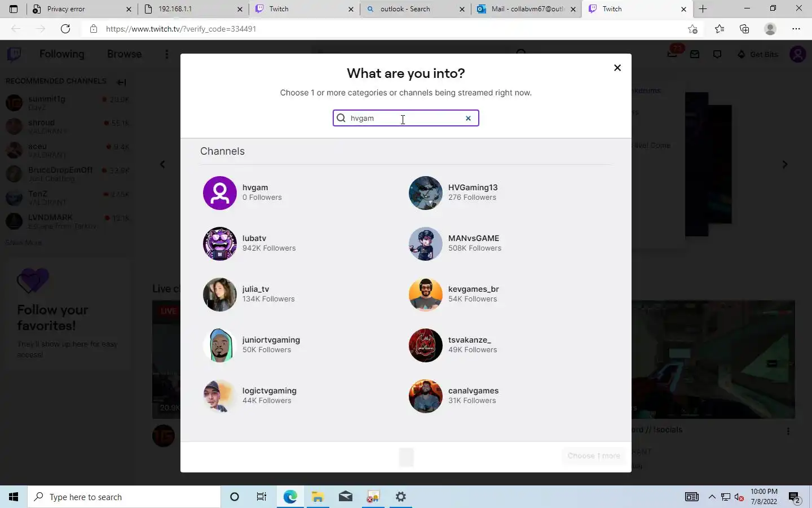The width and height of the screenshot is (812, 508).
Task: Click the category search input field
Action: 405,118
